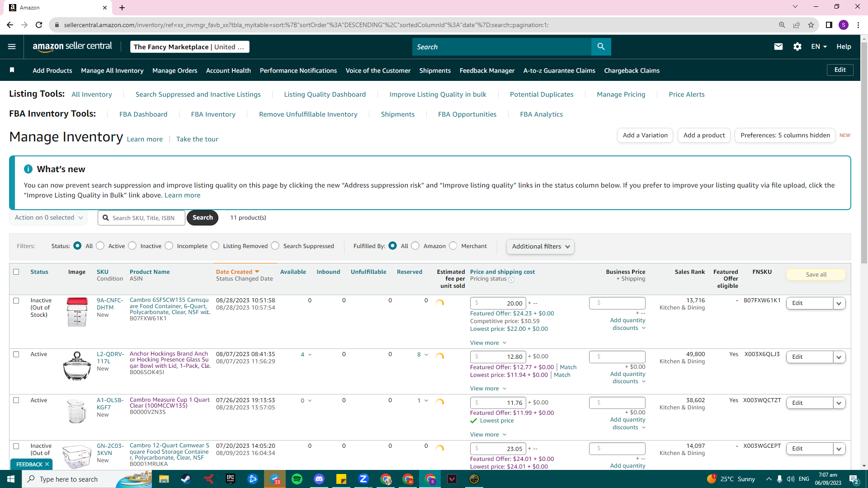868x488 pixels.
Task: Expand View more for the Anchor Hocking row
Action: [488, 389]
